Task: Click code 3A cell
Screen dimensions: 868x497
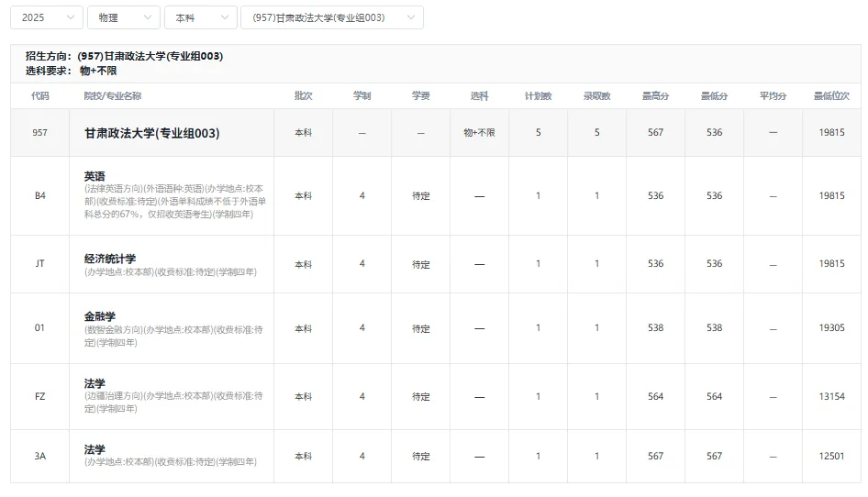Action: click(x=39, y=456)
